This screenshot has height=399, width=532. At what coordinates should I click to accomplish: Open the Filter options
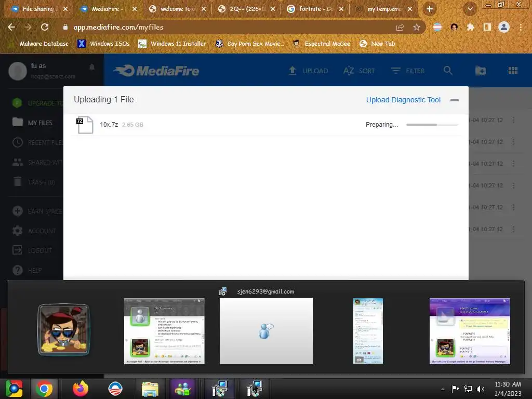[x=407, y=71]
